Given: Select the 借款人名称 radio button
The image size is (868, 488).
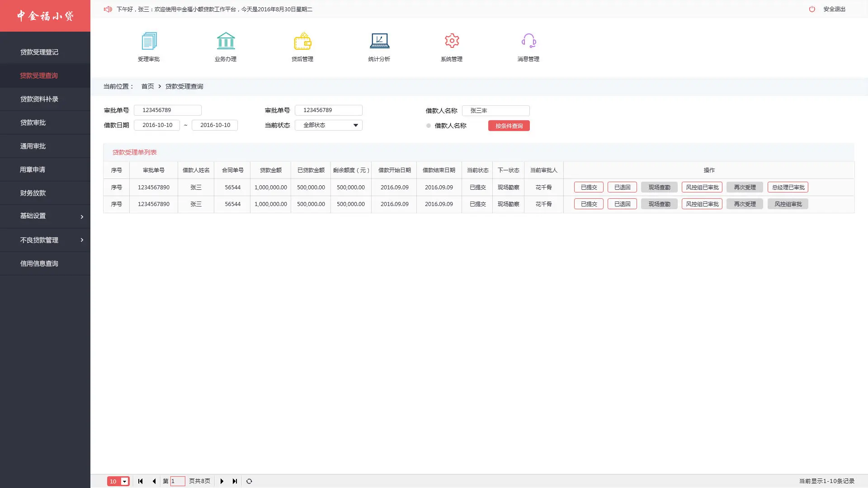Looking at the screenshot, I should click(429, 126).
